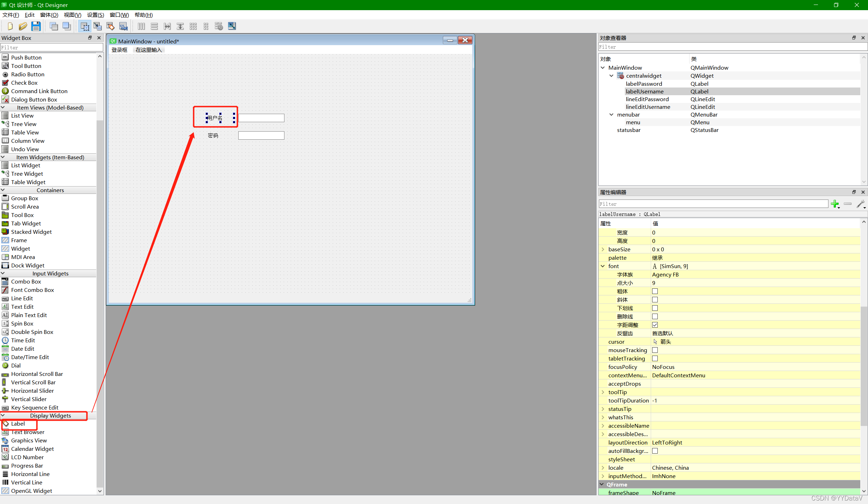This screenshot has height=504, width=868.
Task: Select the Edit Widgets mode icon
Action: pos(85,26)
